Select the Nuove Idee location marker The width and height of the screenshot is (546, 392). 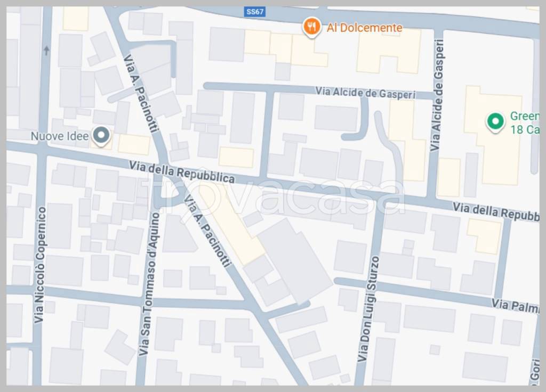pyautogui.click(x=101, y=136)
